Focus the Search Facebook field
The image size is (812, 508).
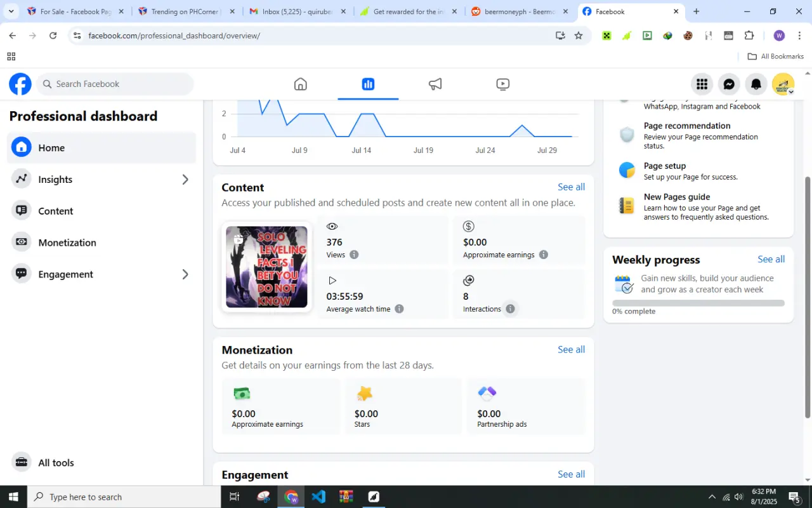tap(115, 84)
